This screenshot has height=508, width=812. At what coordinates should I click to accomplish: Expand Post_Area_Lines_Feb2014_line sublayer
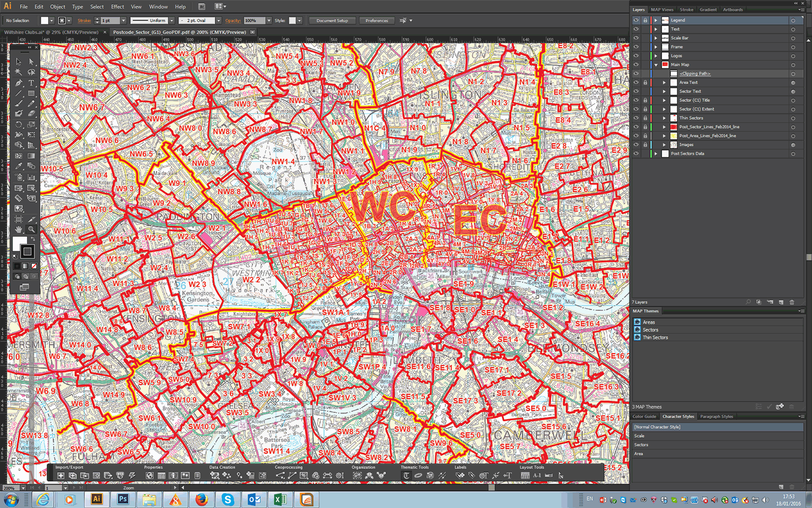664,135
